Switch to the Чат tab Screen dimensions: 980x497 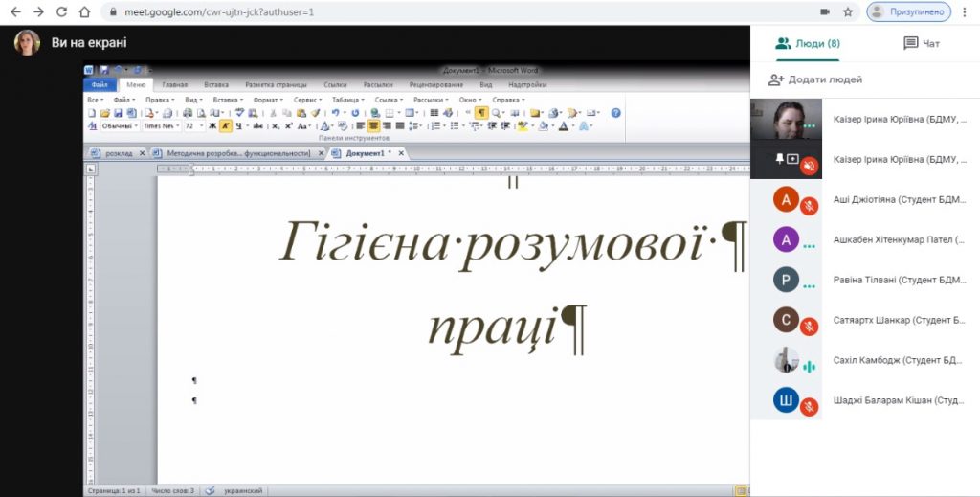pos(922,43)
